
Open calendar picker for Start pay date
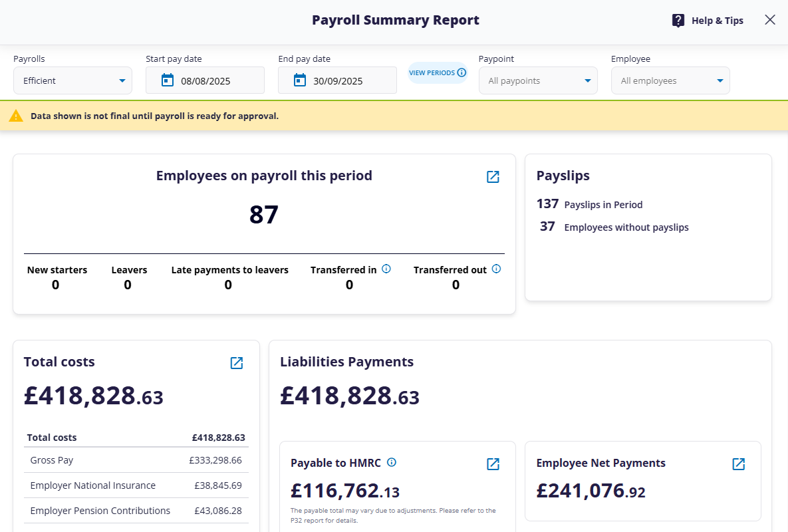(168, 80)
